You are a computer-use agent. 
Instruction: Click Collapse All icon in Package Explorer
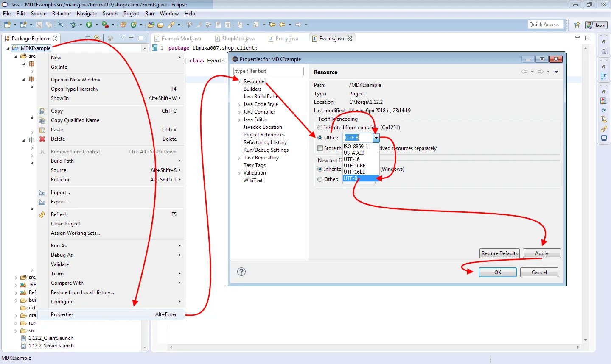(x=87, y=38)
